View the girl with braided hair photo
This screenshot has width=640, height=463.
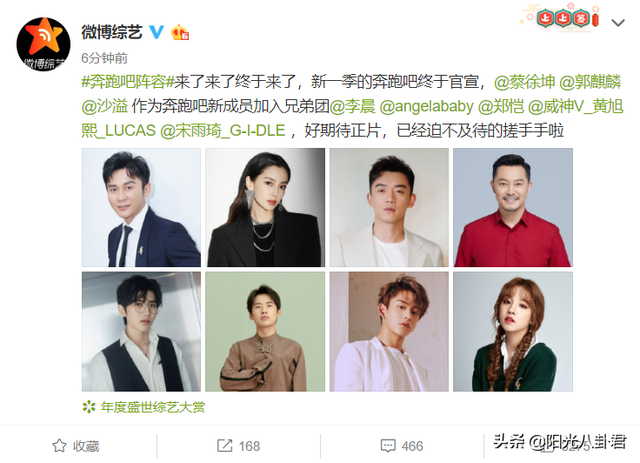[x=513, y=332]
